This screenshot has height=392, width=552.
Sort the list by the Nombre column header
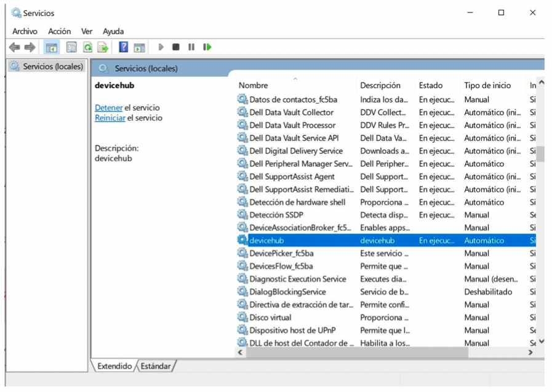coord(254,86)
